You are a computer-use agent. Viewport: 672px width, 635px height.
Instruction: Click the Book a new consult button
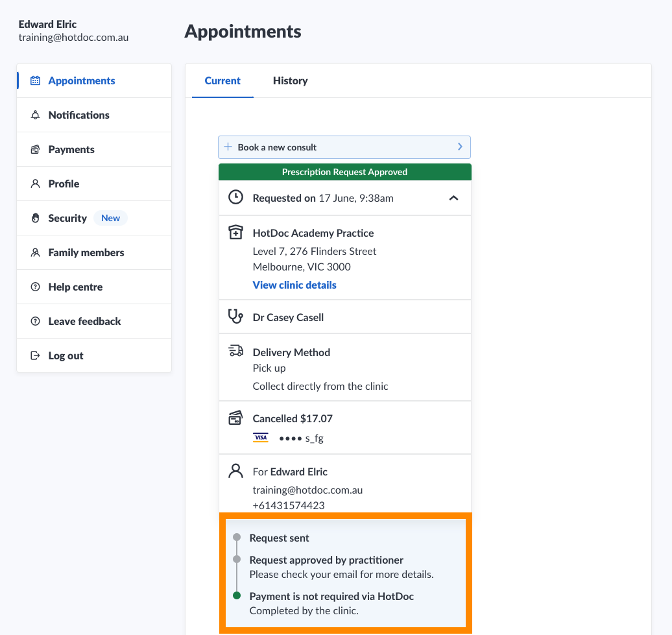[344, 147]
